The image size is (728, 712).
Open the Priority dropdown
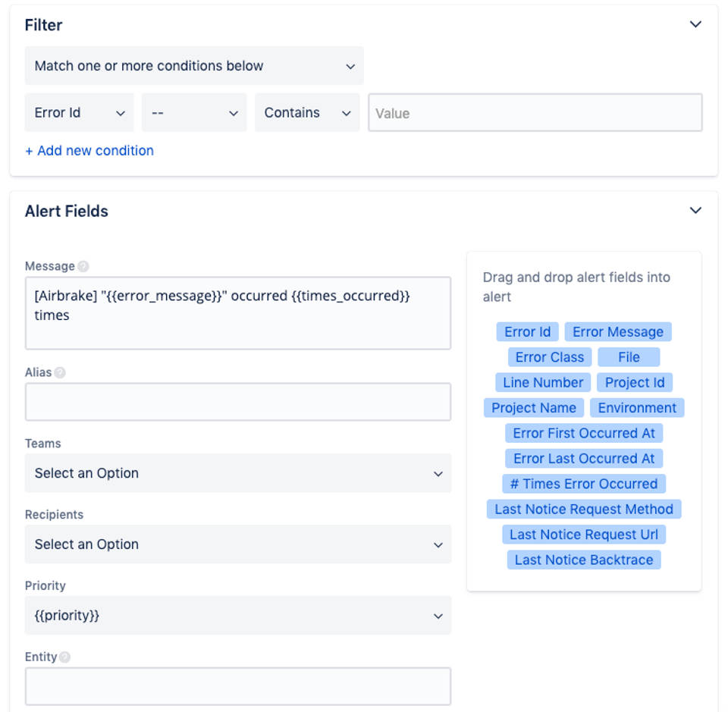pos(237,616)
